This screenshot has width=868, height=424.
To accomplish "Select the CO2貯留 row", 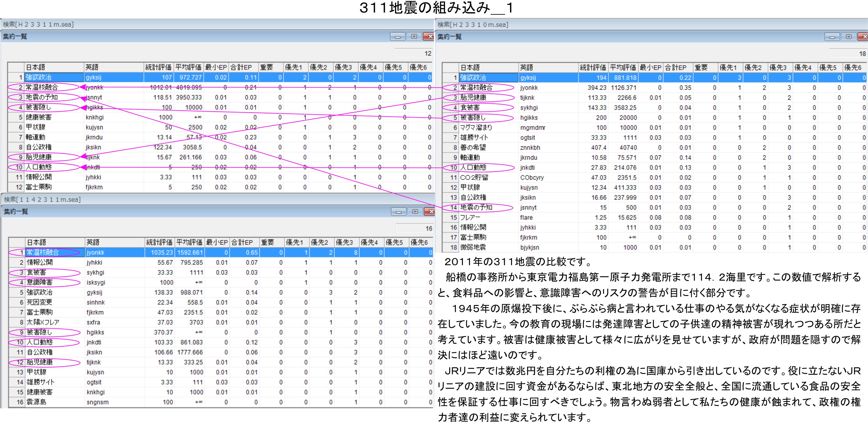I will click(474, 177).
